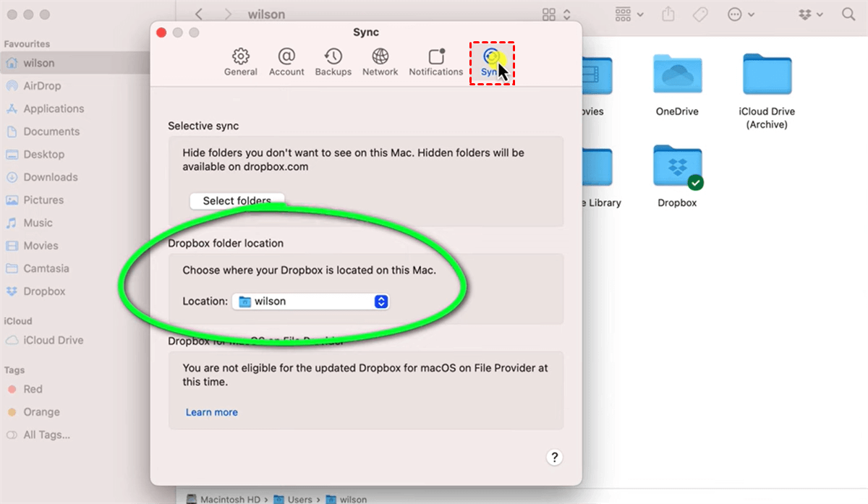Open the Backups tab
Image resolution: width=868 pixels, height=504 pixels.
(333, 62)
